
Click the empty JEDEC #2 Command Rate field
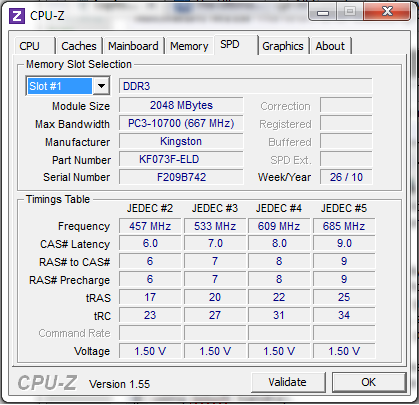tap(150, 333)
